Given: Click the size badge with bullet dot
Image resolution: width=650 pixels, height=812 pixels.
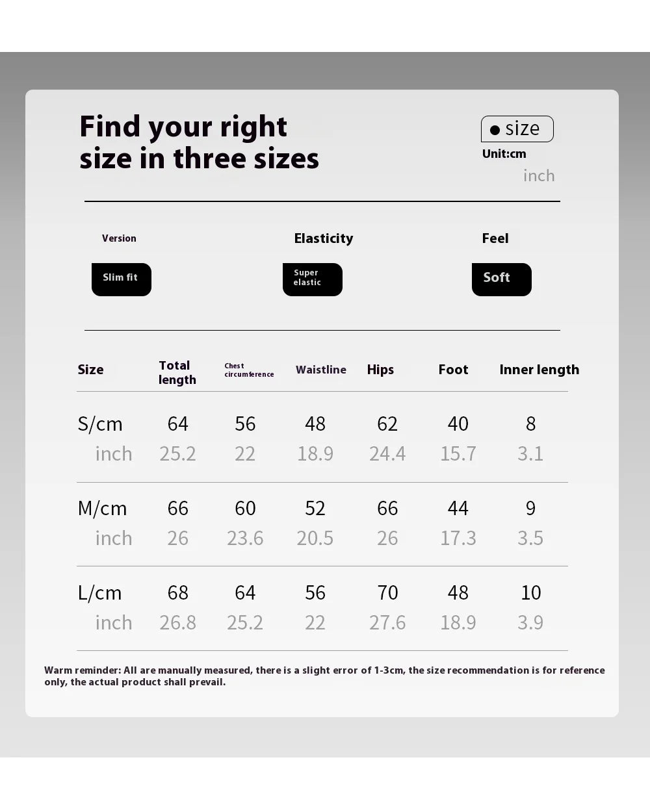Looking at the screenshot, I should click(x=517, y=129).
